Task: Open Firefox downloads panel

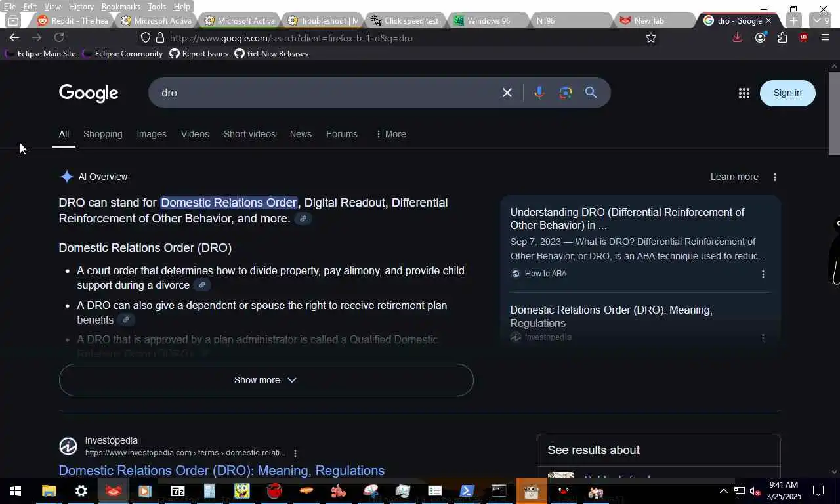Action: click(x=738, y=38)
